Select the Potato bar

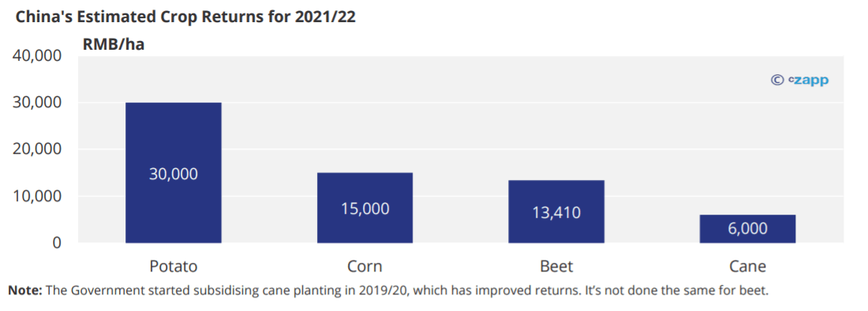click(x=174, y=173)
